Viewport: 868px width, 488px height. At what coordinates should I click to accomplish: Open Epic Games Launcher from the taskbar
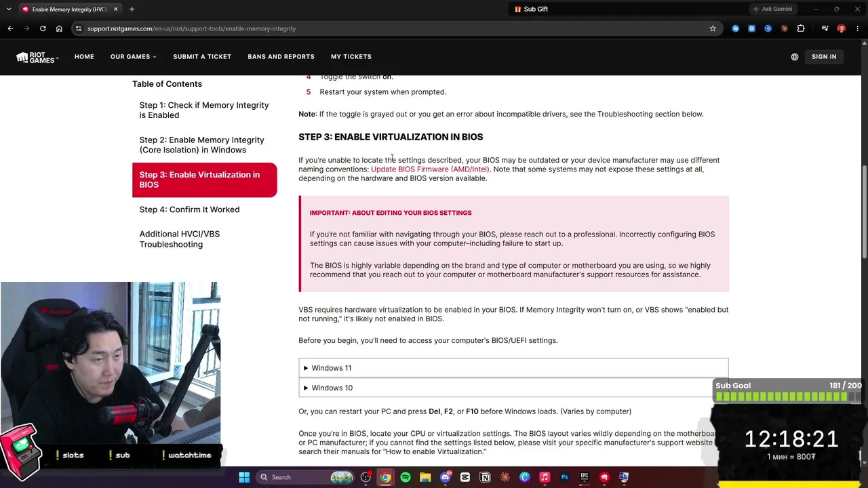585,477
